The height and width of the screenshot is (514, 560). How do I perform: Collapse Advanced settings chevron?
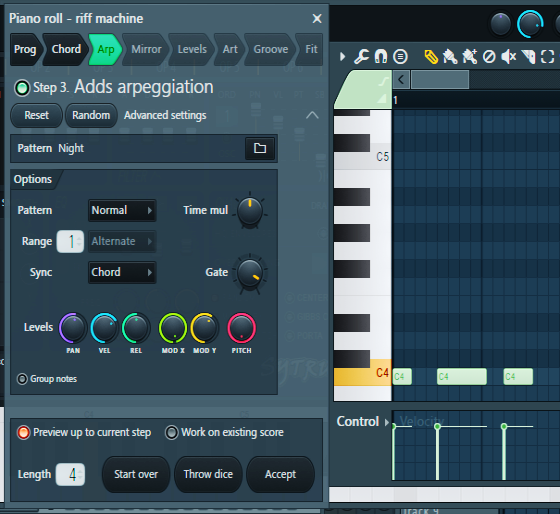(x=312, y=115)
